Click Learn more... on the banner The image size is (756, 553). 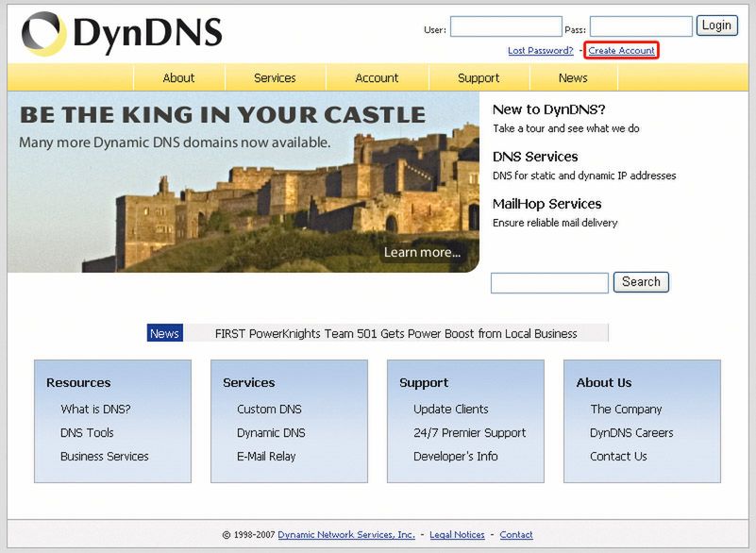pyautogui.click(x=422, y=252)
